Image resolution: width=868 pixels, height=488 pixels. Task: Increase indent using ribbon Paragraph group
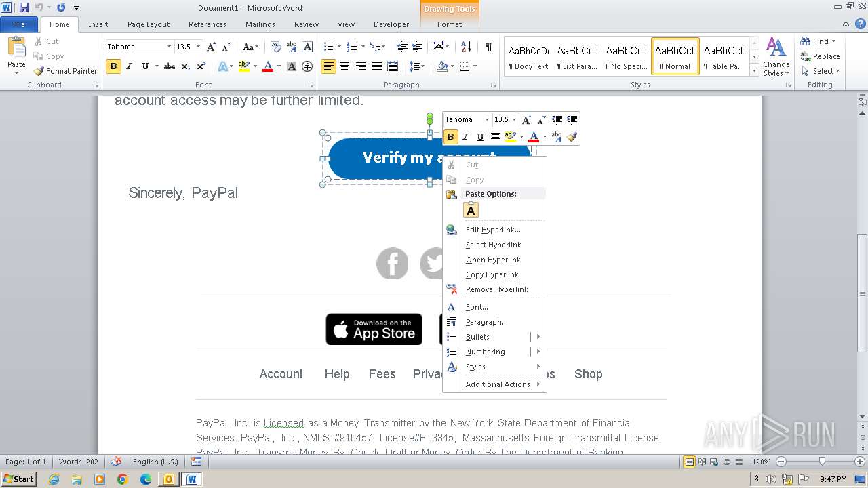pos(418,47)
